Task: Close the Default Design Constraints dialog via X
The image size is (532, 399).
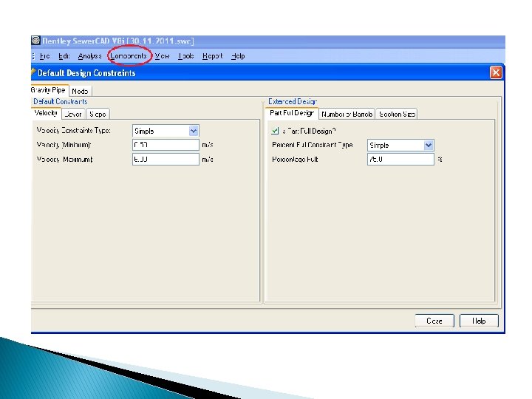Action: (496, 72)
